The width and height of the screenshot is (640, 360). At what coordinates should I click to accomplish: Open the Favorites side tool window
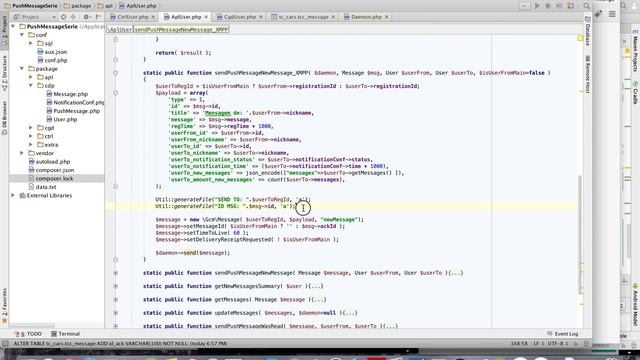(x=4, y=306)
